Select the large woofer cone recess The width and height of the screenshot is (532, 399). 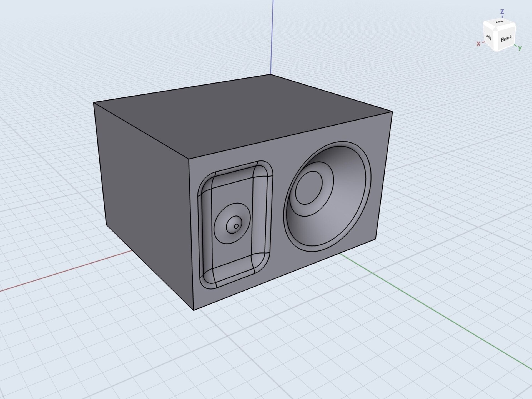pos(328,197)
